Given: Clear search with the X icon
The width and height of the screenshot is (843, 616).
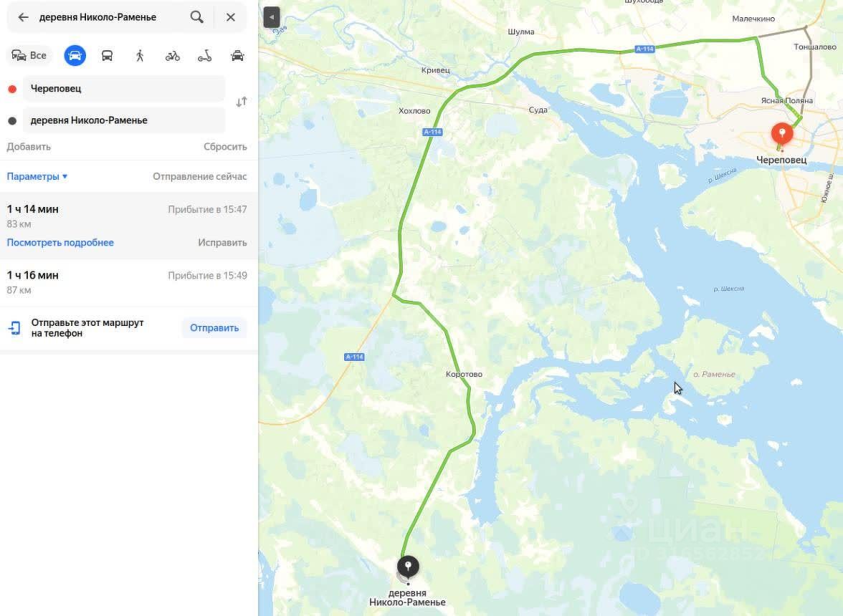Looking at the screenshot, I should point(231,17).
